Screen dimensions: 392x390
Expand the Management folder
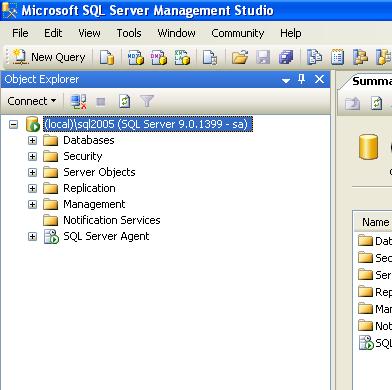[x=32, y=204]
